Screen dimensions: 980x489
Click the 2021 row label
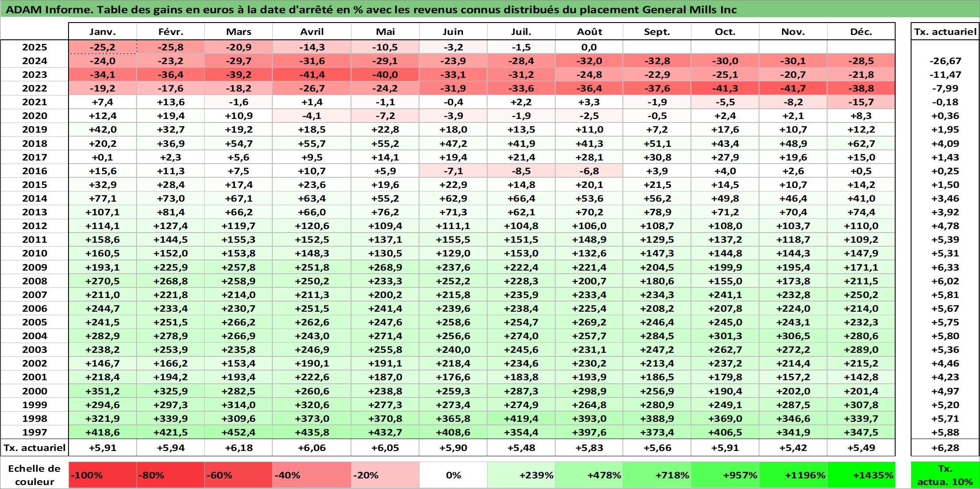(x=34, y=102)
